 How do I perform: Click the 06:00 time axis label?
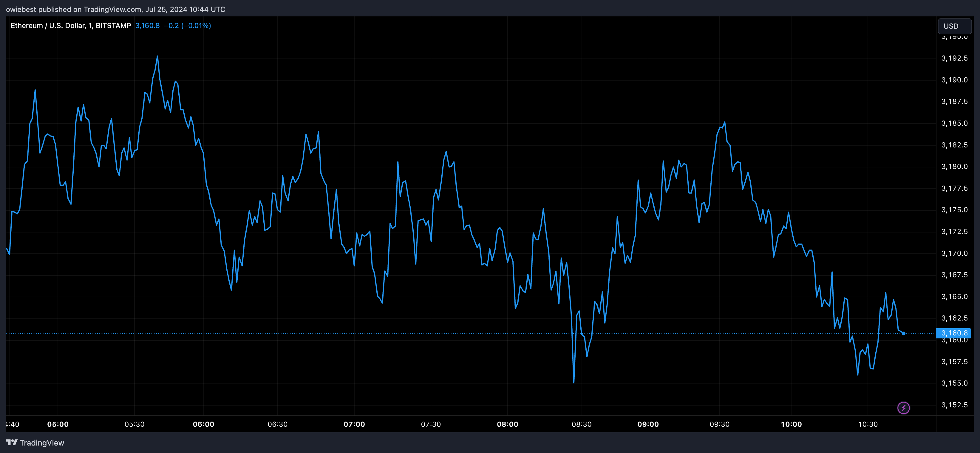pyautogui.click(x=203, y=424)
